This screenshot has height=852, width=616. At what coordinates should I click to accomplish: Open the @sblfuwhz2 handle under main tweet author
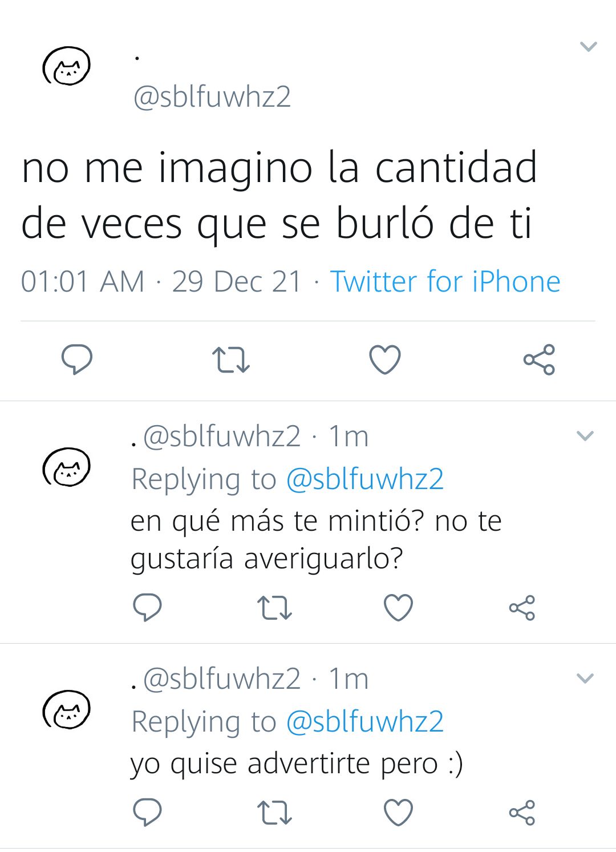212,97
